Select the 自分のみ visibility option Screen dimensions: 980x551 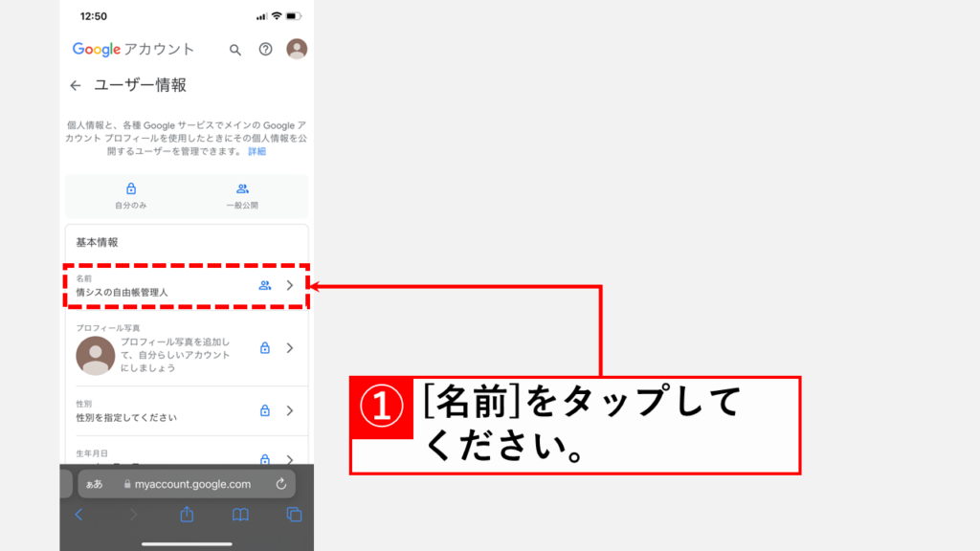click(x=131, y=195)
